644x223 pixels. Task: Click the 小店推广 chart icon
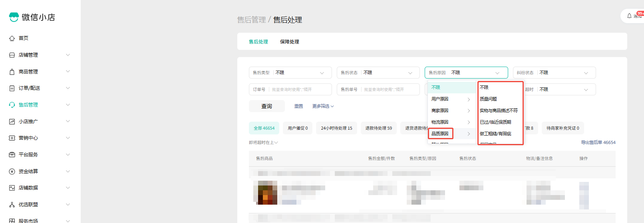coord(12,122)
